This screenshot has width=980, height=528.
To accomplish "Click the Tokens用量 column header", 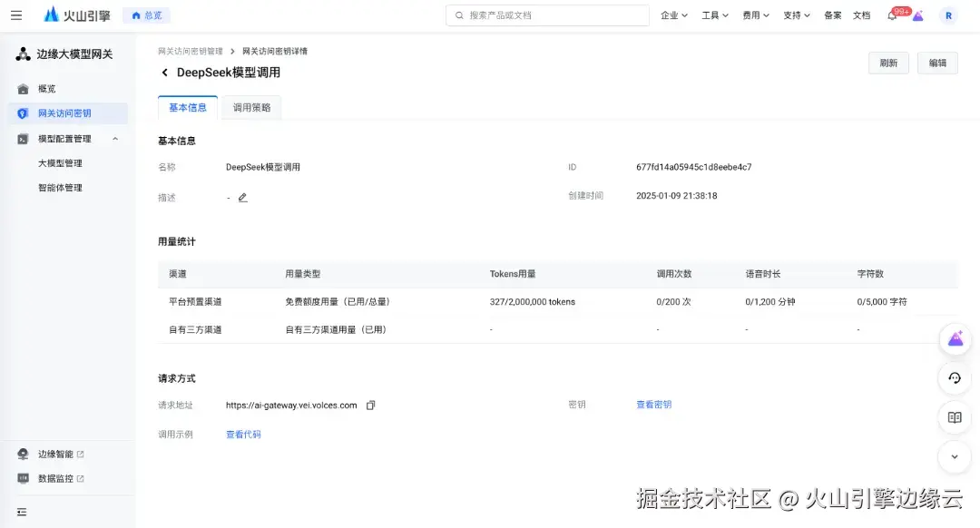I will click(513, 274).
